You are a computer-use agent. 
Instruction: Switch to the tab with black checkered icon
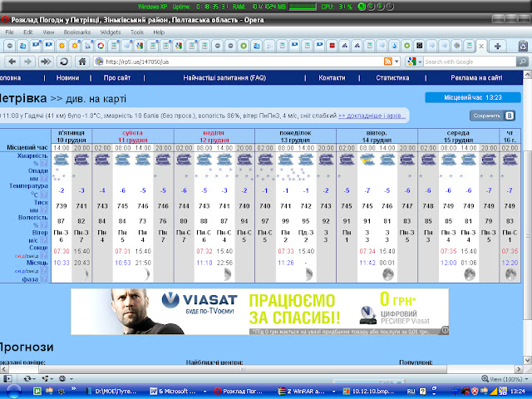click(x=420, y=46)
